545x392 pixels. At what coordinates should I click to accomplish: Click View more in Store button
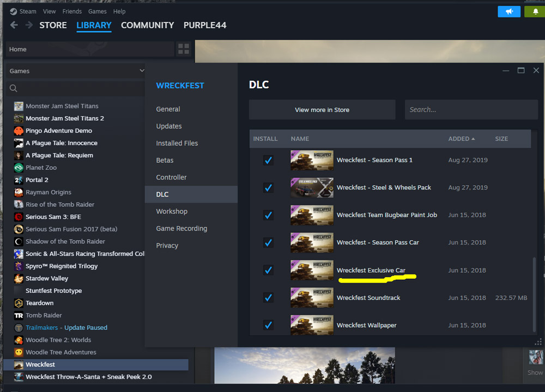(x=322, y=110)
